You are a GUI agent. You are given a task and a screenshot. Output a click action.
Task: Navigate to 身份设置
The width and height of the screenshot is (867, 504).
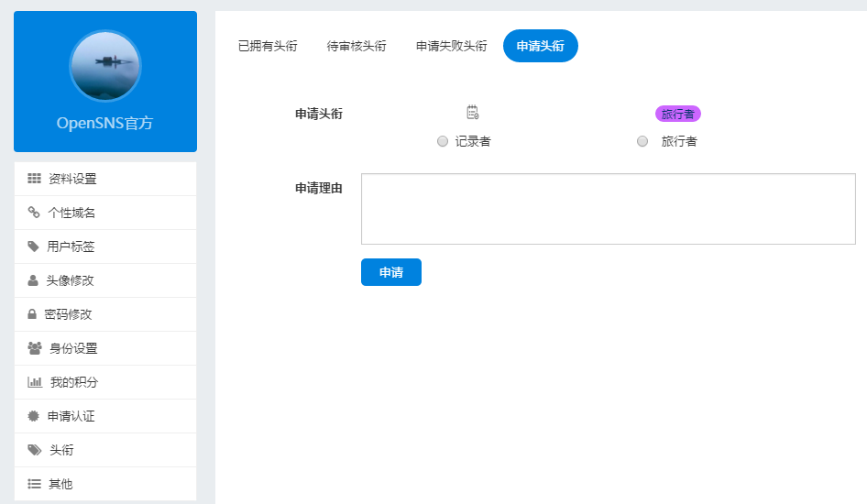pyautogui.click(x=105, y=348)
